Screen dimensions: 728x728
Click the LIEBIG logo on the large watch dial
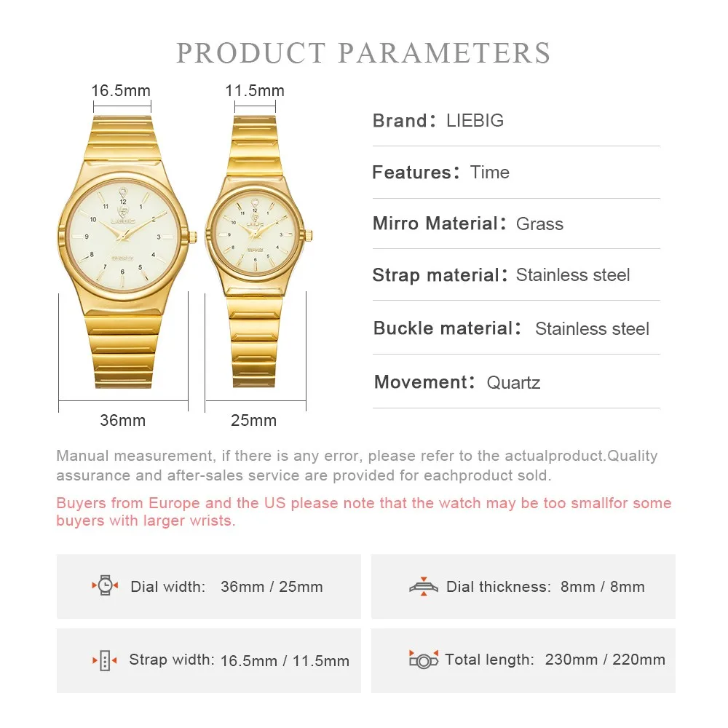(122, 211)
